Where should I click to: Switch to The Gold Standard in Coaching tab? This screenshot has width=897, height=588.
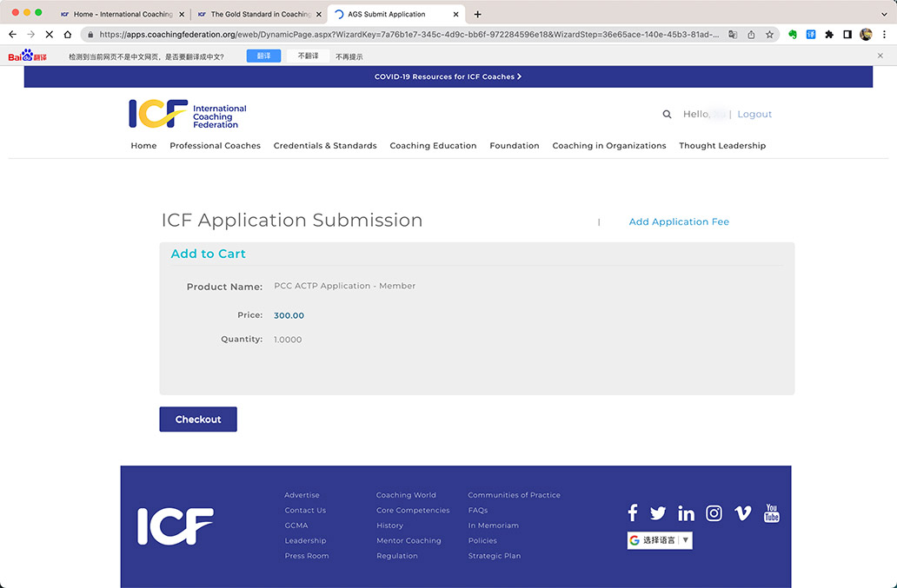pyautogui.click(x=259, y=14)
